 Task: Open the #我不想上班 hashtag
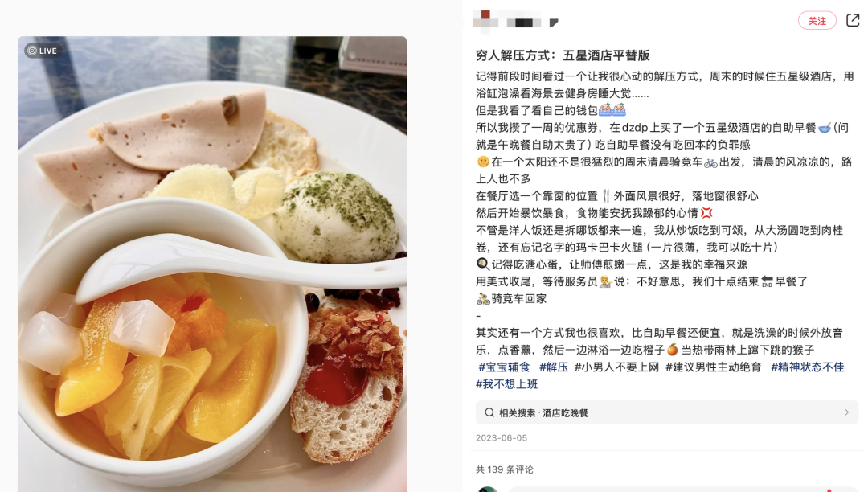(506, 384)
